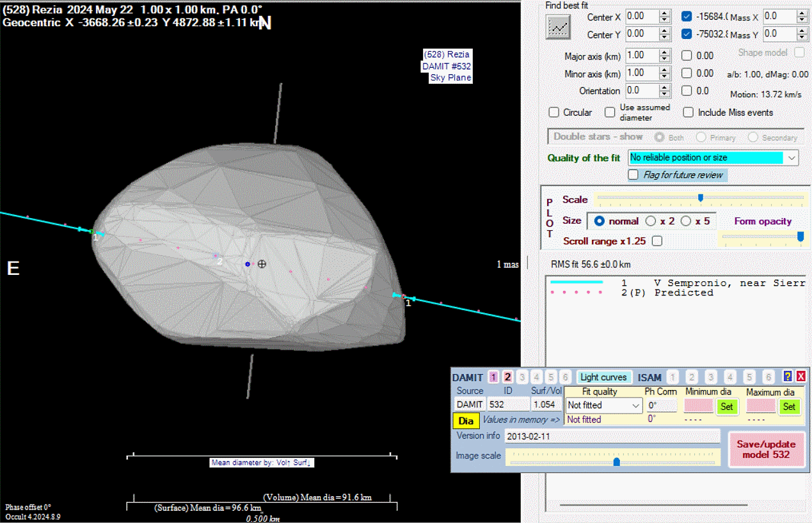Click Set for Maximum dia
Viewport: 812px width, 523px height.
[789, 406]
